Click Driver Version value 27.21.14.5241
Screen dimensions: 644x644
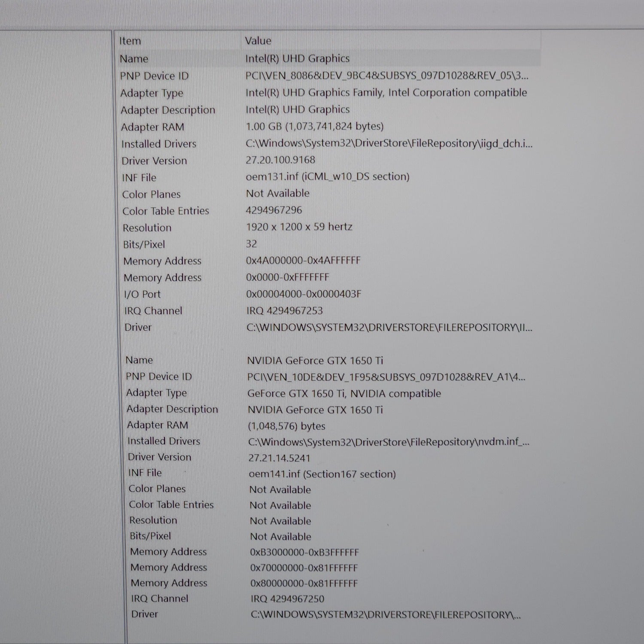(279, 458)
